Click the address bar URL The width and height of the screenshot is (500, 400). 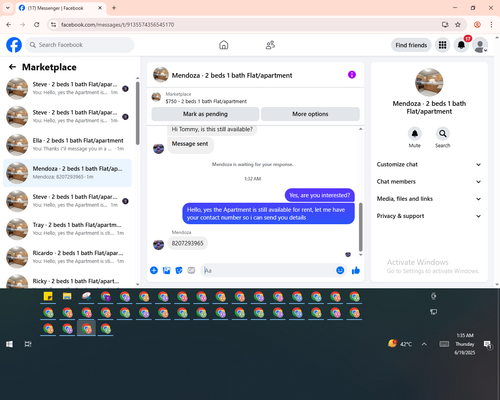[117, 25]
